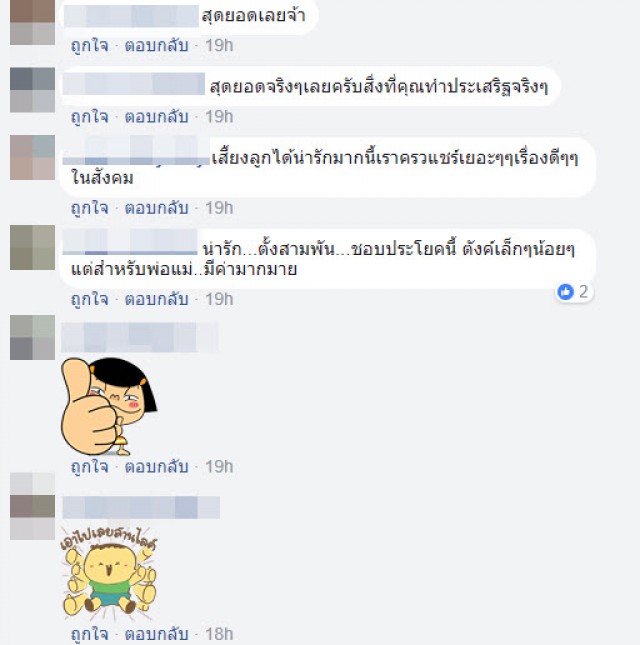Click ถูกใจ under the มีค่ามากมาย comment

[x=90, y=299]
